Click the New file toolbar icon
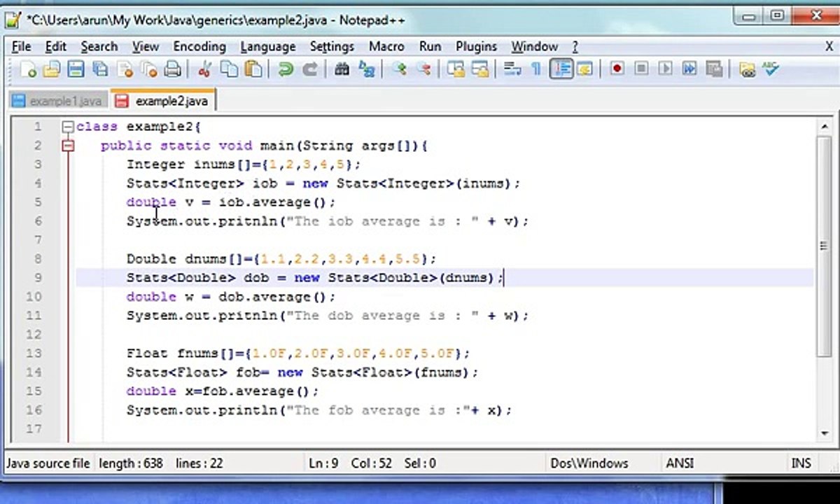 click(28, 69)
